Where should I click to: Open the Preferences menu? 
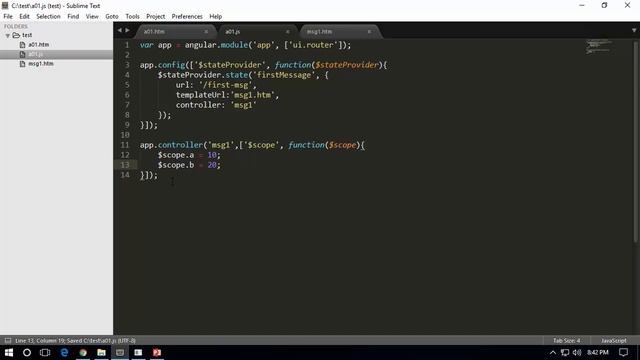coord(187,16)
